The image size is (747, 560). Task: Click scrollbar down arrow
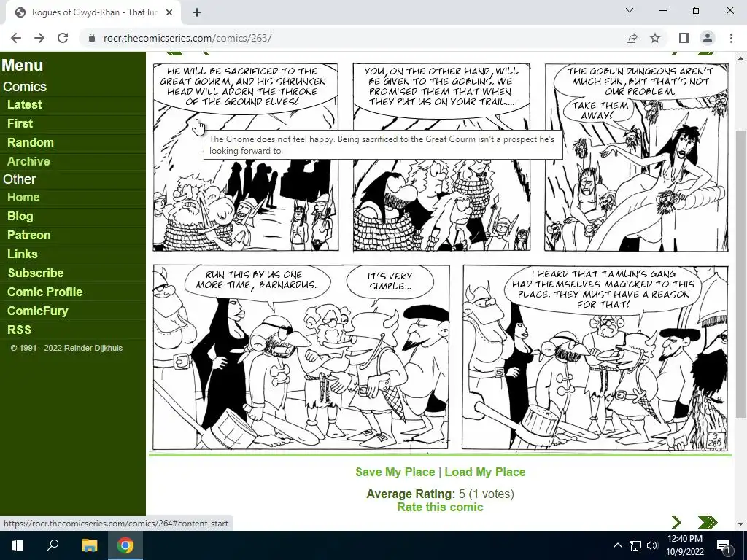(740, 524)
